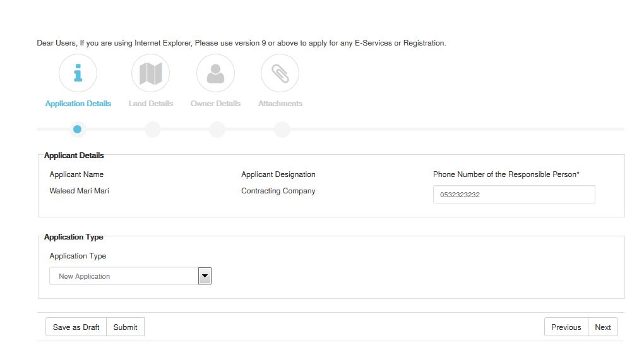Submit the application form

click(125, 327)
